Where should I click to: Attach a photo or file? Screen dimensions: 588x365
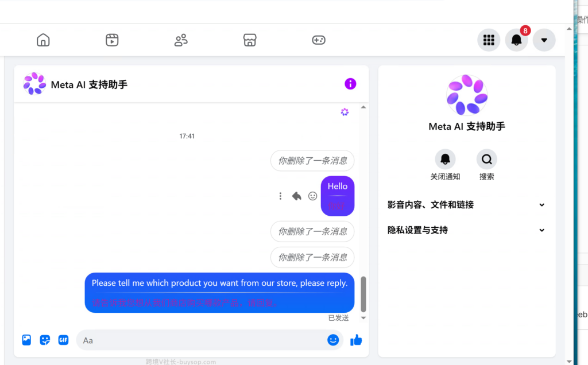point(26,340)
